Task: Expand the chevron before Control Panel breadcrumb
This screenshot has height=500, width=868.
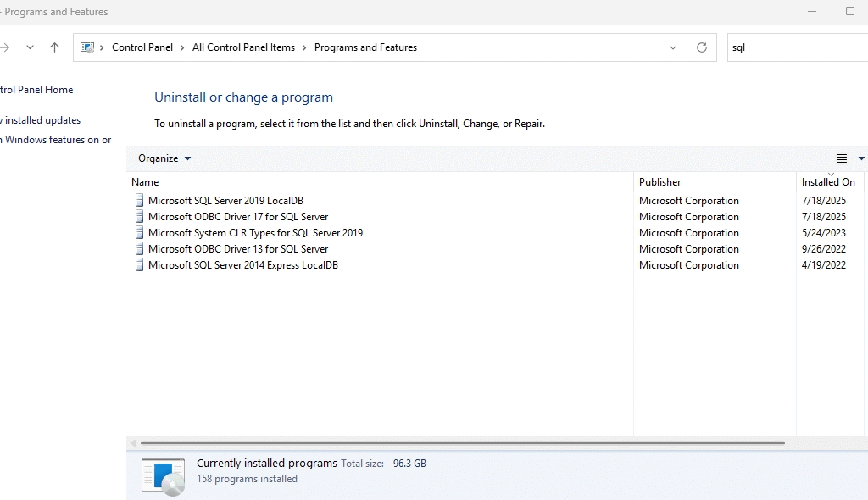Action: 102,47
